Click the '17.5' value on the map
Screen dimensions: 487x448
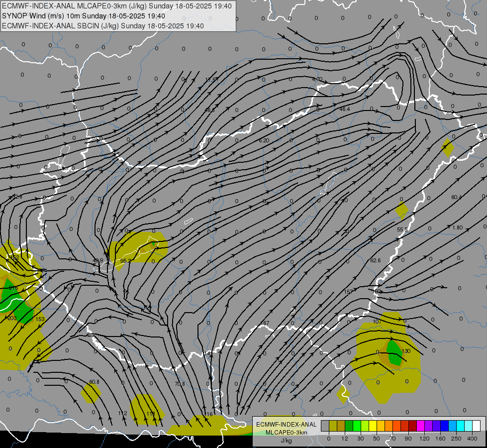click(210, 80)
